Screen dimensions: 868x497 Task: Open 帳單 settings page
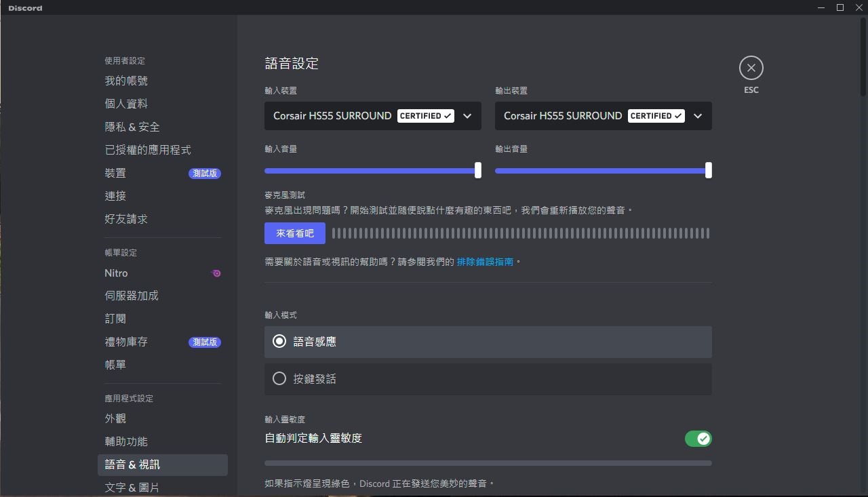click(163, 365)
